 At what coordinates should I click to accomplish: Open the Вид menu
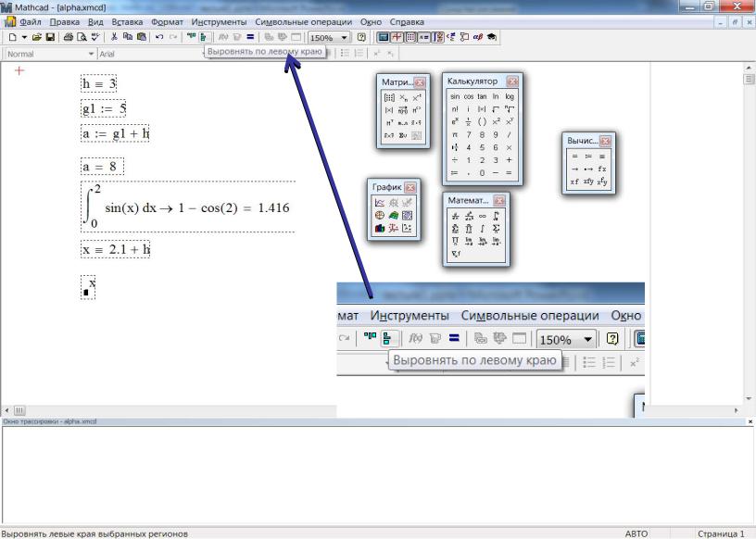(x=95, y=22)
